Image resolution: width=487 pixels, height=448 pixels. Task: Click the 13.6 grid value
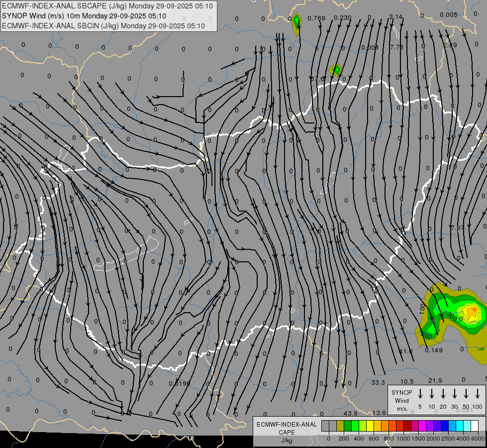(379, 413)
